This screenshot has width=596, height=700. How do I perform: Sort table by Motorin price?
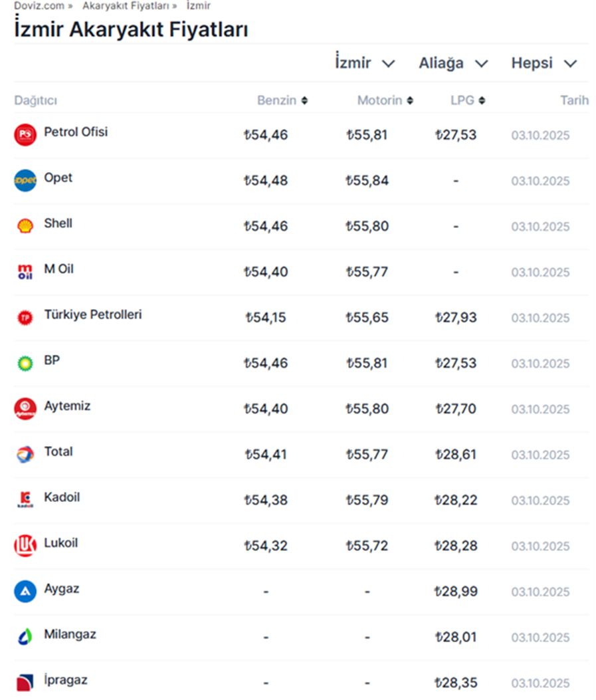tap(385, 101)
